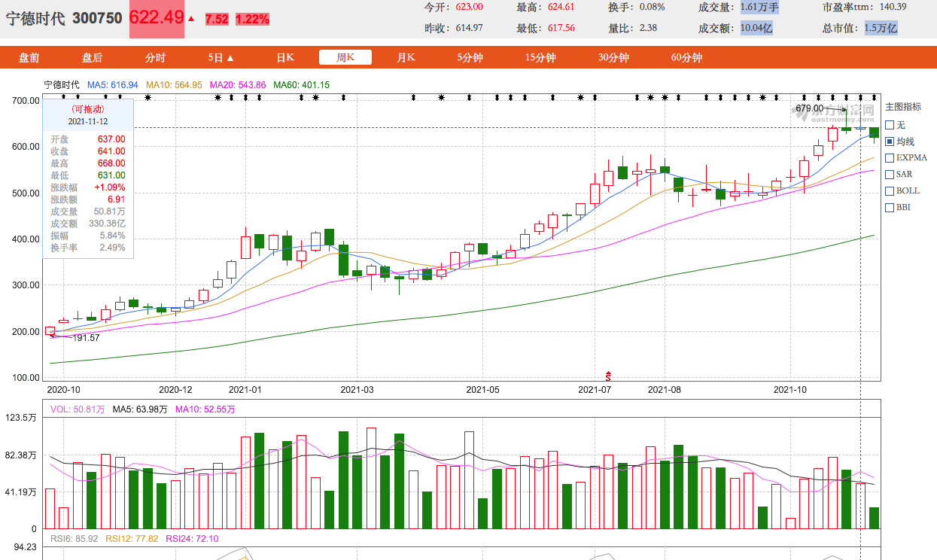Click the 涨跌幅 value +1.09%

[x=110, y=187]
